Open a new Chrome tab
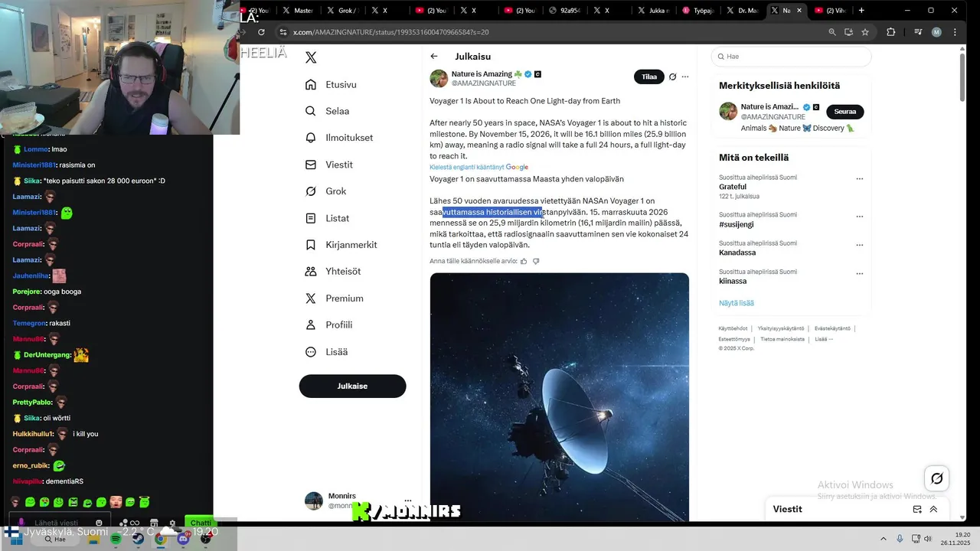980x551 pixels. [x=861, y=11]
